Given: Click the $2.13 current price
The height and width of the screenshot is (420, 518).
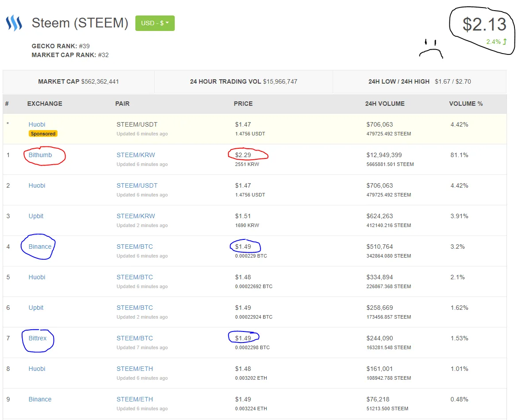Looking at the screenshot, I should (x=484, y=24).
